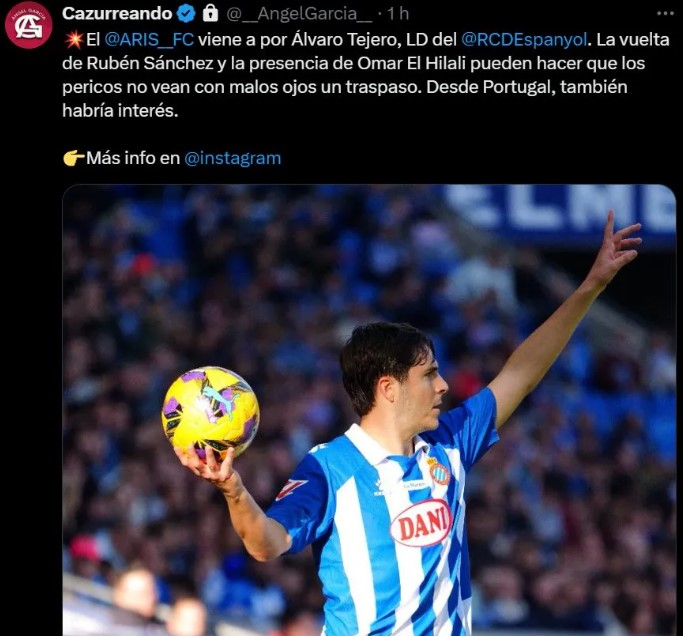This screenshot has height=636, width=683.
Task: Open the @__AngelGarcia__ handle
Action: point(299,14)
